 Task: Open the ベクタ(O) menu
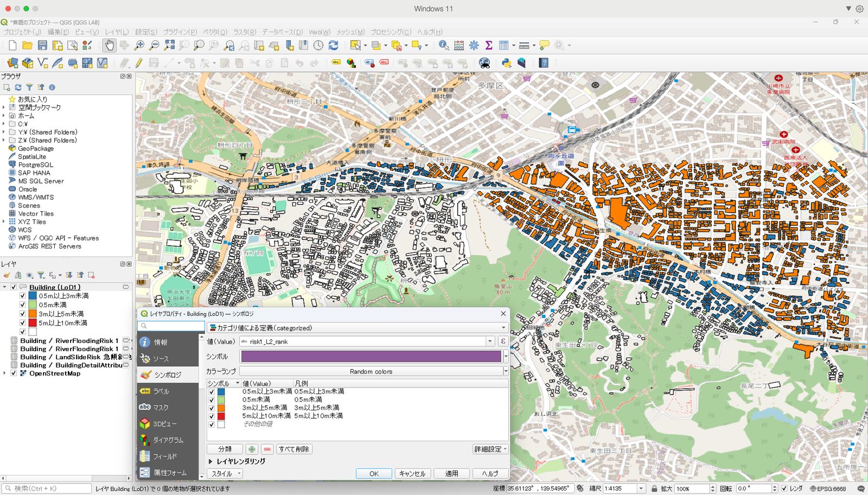215,32
